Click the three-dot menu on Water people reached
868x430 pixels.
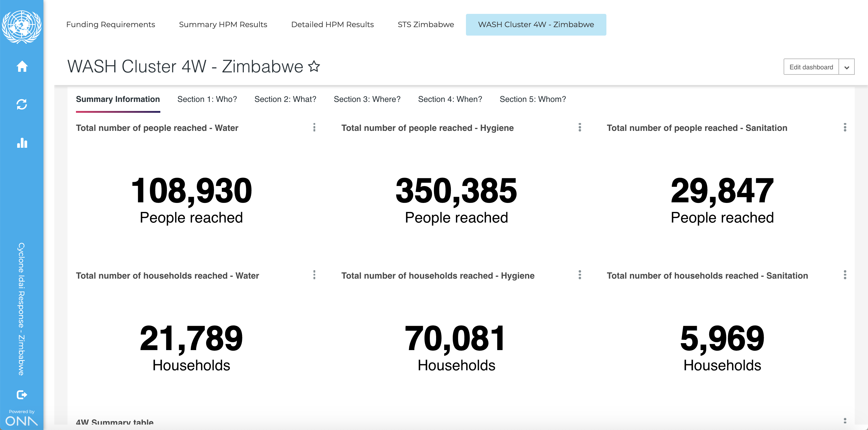point(314,128)
